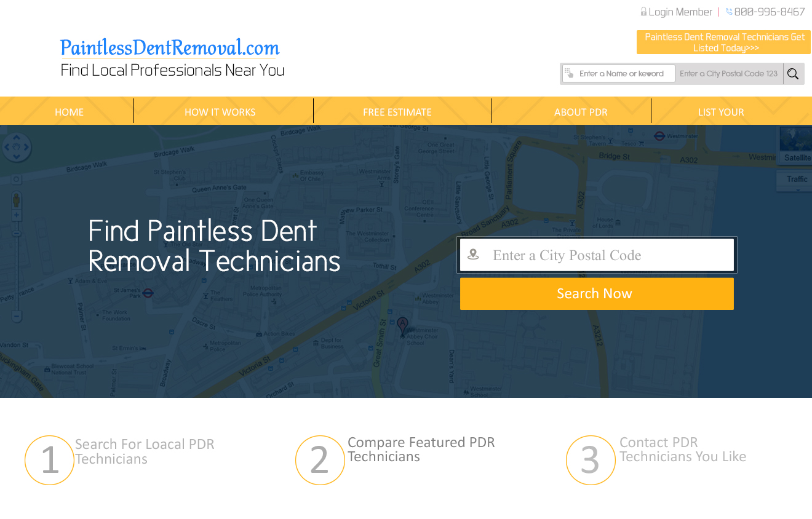Image resolution: width=812 pixels, height=519 pixels.
Task: Click 'Search For Loacal PDR Technicians' text
Action: 145,452
